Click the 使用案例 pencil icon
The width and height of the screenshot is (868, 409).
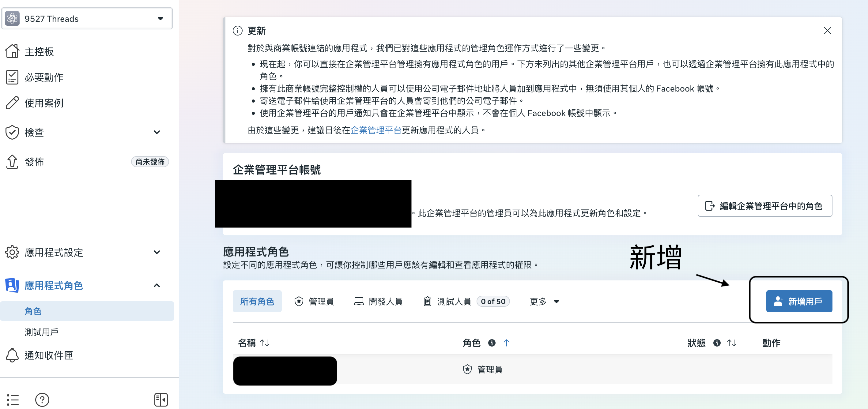click(x=13, y=103)
